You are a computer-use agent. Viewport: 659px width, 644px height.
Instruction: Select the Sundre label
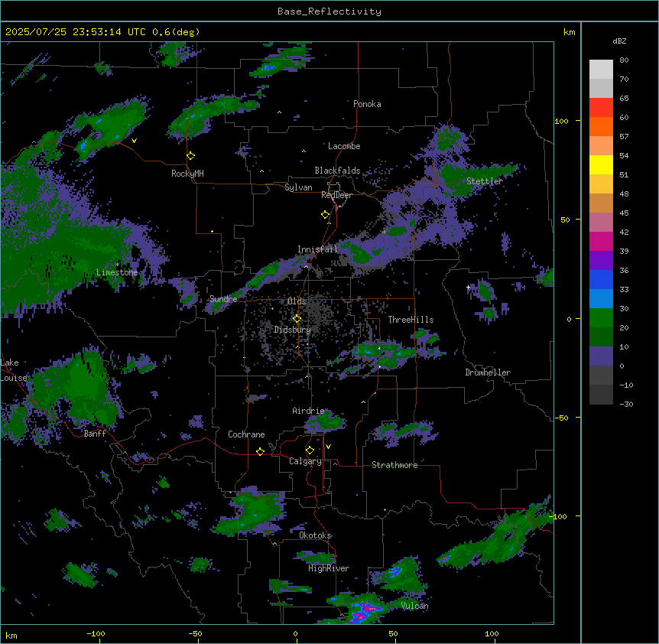click(x=223, y=299)
